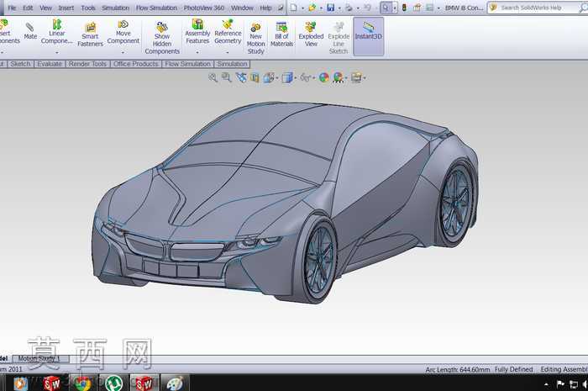Click the Previous View icon

pos(241,77)
